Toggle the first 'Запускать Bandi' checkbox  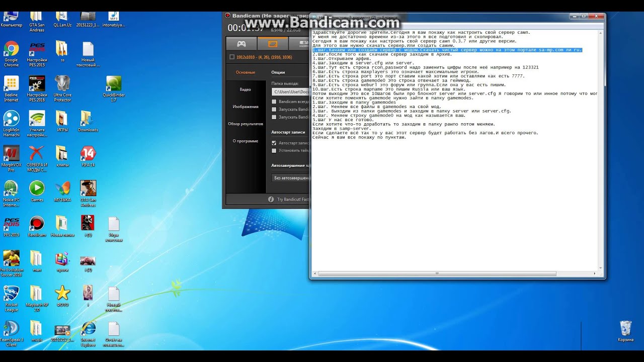coord(274,109)
